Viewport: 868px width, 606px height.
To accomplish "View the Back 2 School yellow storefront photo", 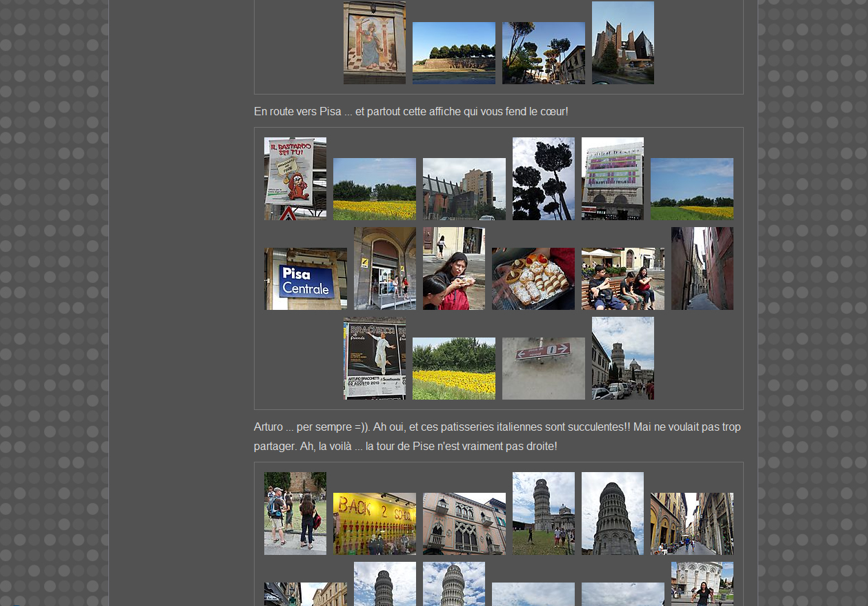I will tap(374, 524).
